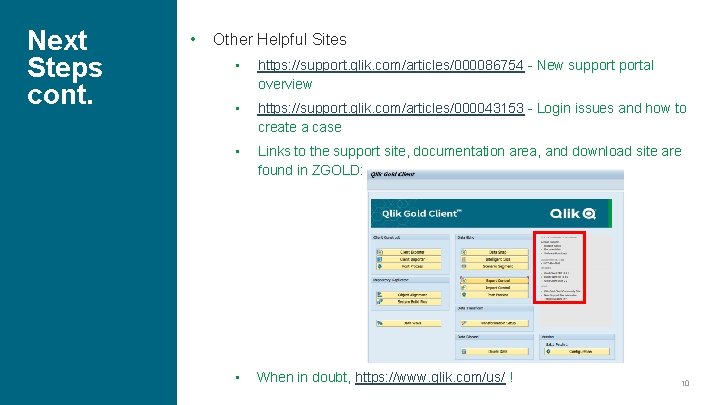Click the Data Snap button
720x405 pixels.
[x=495, y=252]
